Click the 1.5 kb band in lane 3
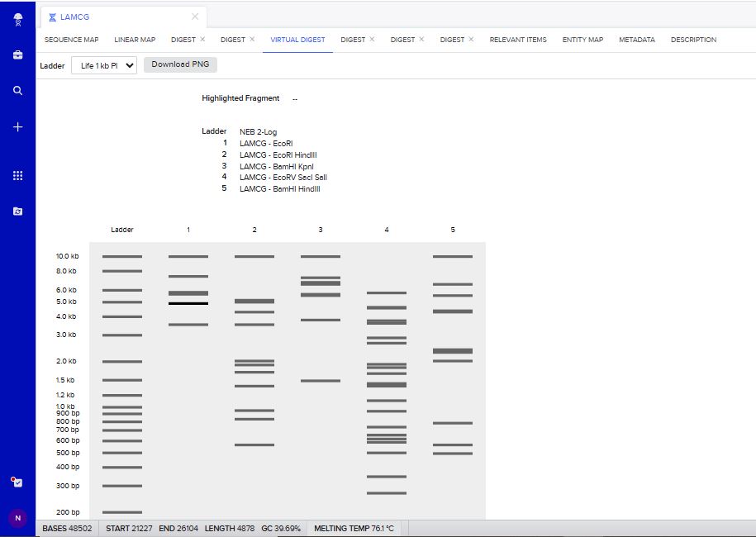 321,381
